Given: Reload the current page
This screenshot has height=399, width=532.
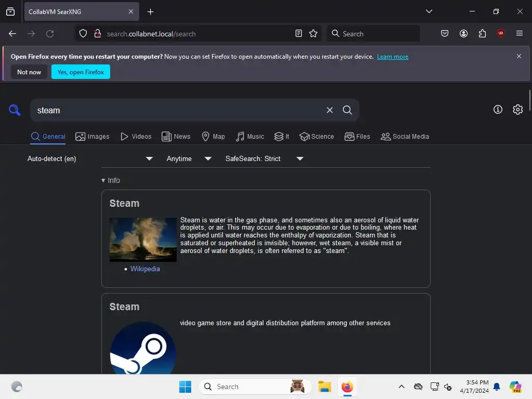Looking at the screenshot, I should point(50,34).
